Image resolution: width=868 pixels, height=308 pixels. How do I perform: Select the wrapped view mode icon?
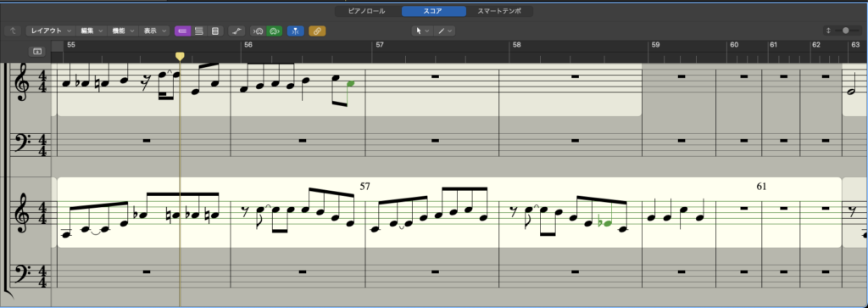199,31
